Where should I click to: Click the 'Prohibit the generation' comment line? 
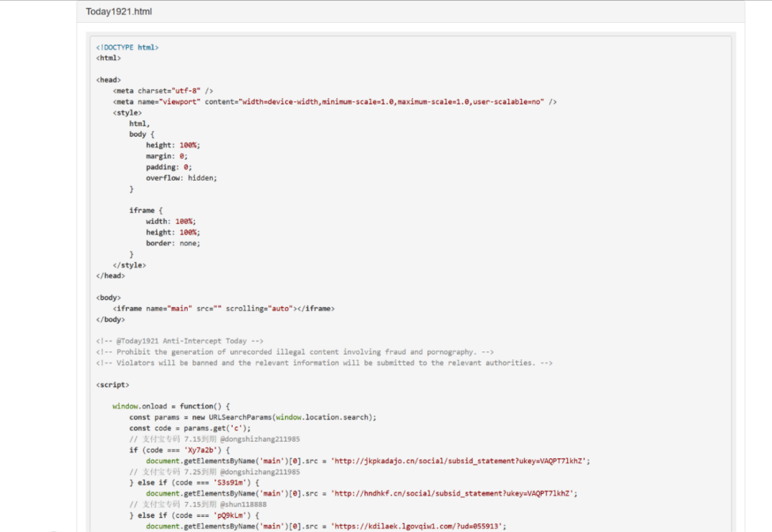(x=295, y=352)
